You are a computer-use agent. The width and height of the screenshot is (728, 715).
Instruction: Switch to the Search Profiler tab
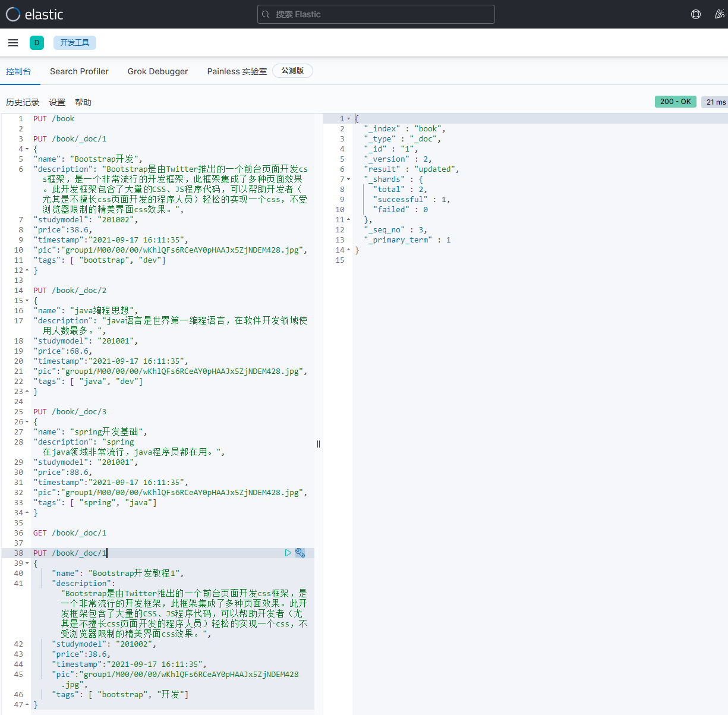(x=79, y=71)
